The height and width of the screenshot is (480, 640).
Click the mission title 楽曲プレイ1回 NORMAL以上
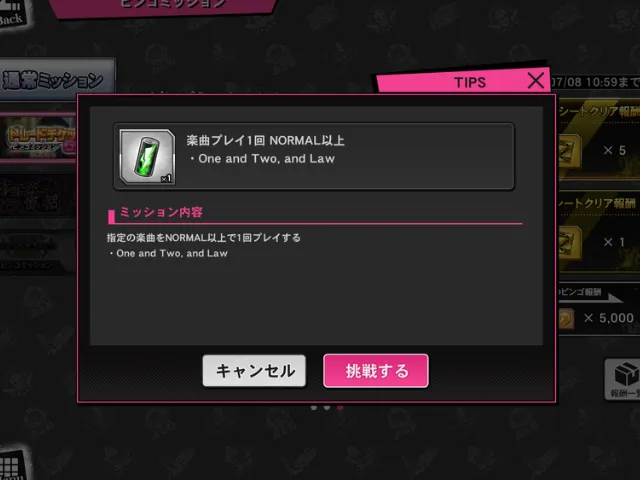coord(265,140)
